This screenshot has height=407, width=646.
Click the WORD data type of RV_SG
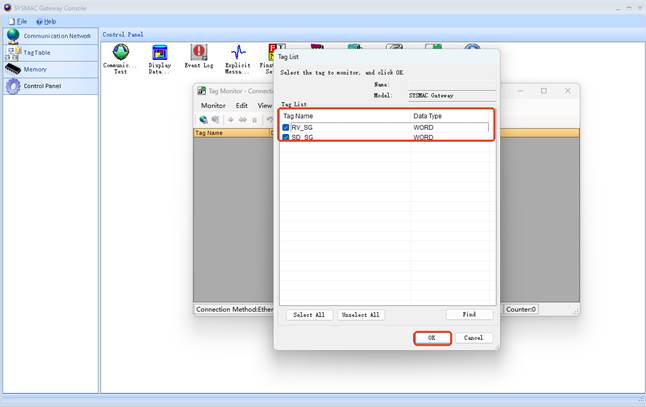pyautogui.click(x=423, y=127)
